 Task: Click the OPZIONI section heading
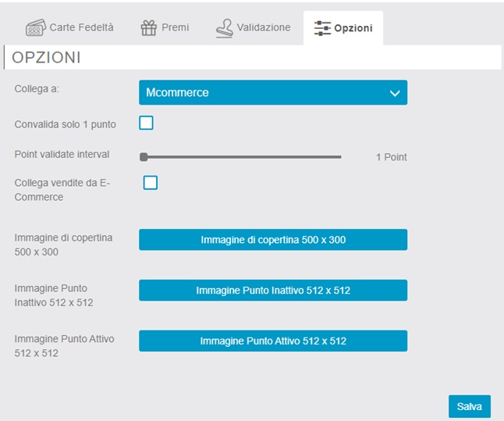(47, 58)
